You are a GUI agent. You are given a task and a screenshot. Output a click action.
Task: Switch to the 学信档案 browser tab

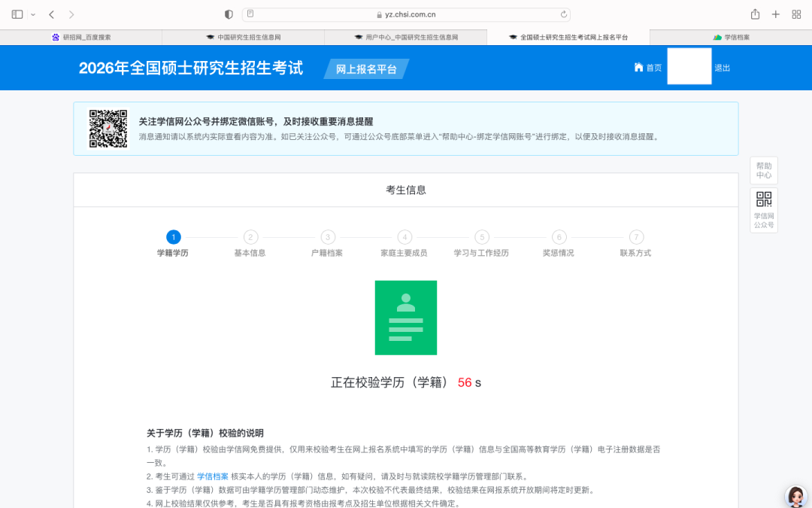point(731,37)
